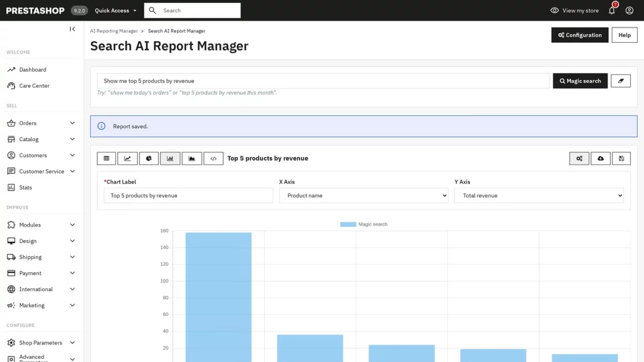Click the Orders basket icon
Image resolution: width=644 pixels, height=362 pixels.
coord(11,123)
